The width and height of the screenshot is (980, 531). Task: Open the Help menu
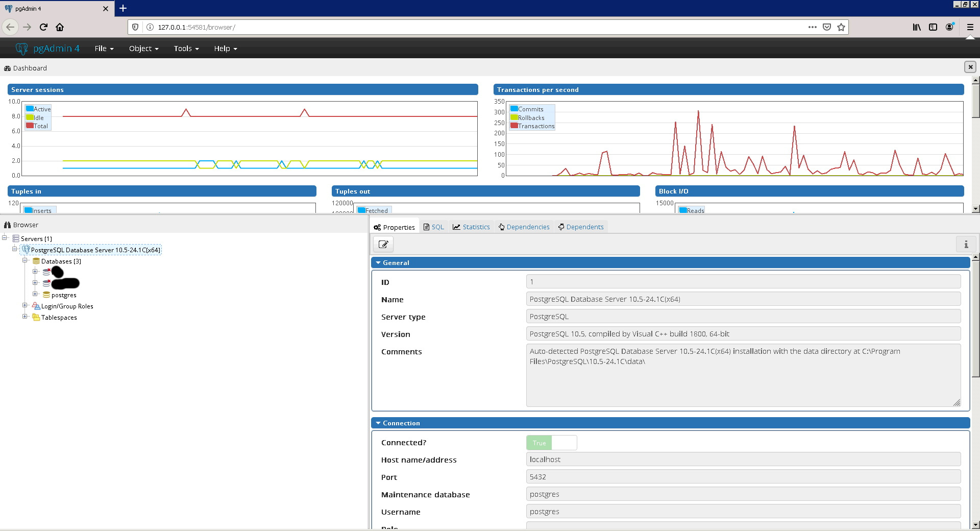coord(225,49)
